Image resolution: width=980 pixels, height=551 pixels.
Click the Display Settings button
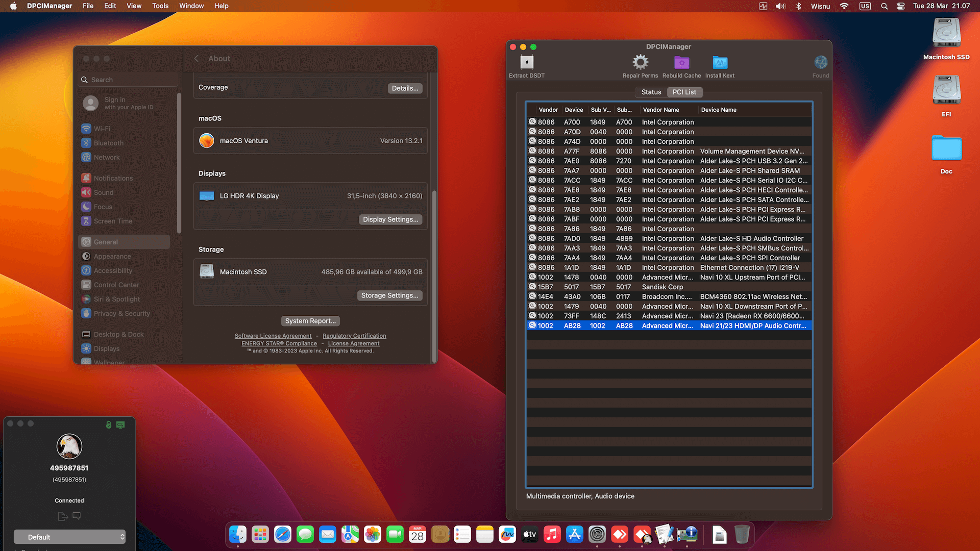pyautogui.click(x=390, y=219)
